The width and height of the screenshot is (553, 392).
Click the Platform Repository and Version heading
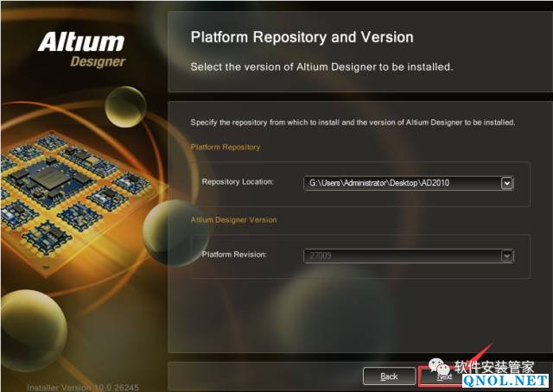(x=302, y=38)
